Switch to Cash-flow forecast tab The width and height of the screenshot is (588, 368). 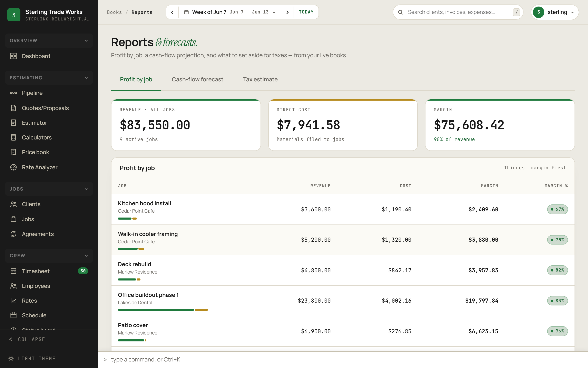tap(197, 80)
